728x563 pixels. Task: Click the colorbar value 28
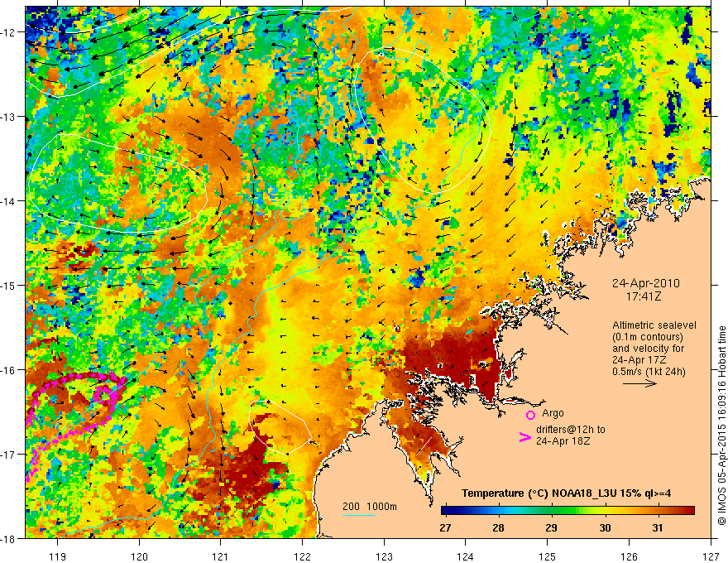coord(498,528)
